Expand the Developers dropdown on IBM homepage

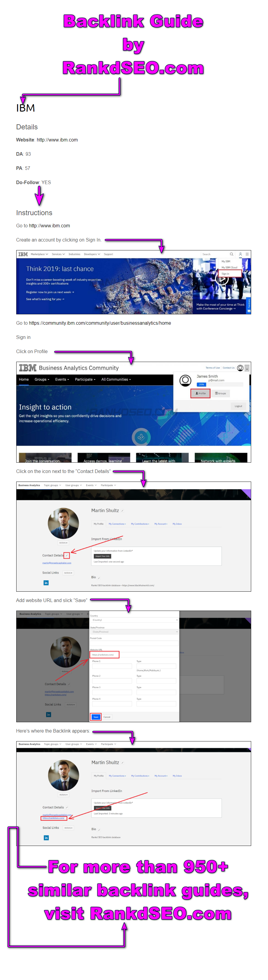tap(92, 254)
